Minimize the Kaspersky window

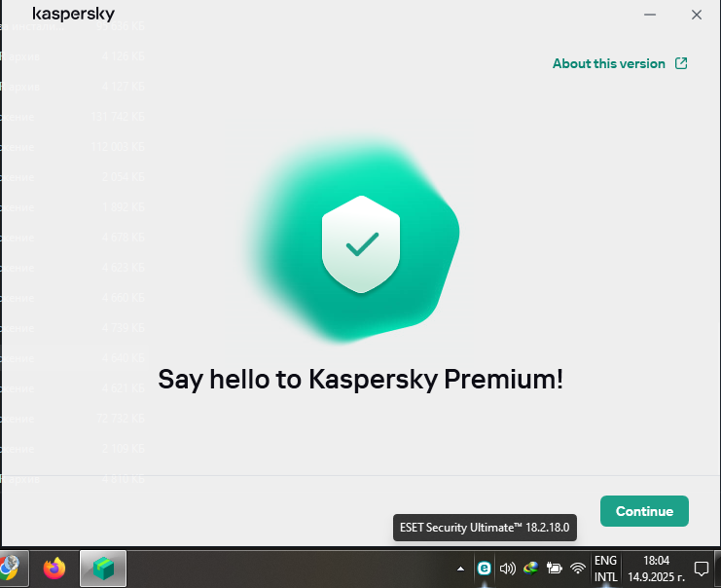tap(650, 15)
